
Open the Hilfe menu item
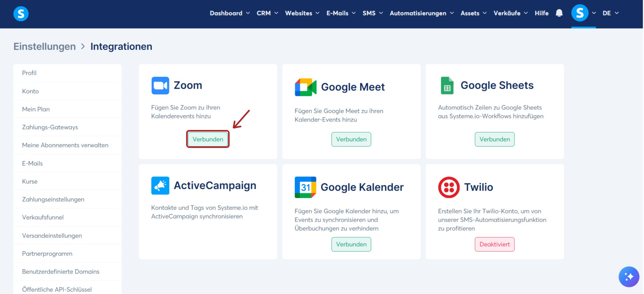point(541,13)
